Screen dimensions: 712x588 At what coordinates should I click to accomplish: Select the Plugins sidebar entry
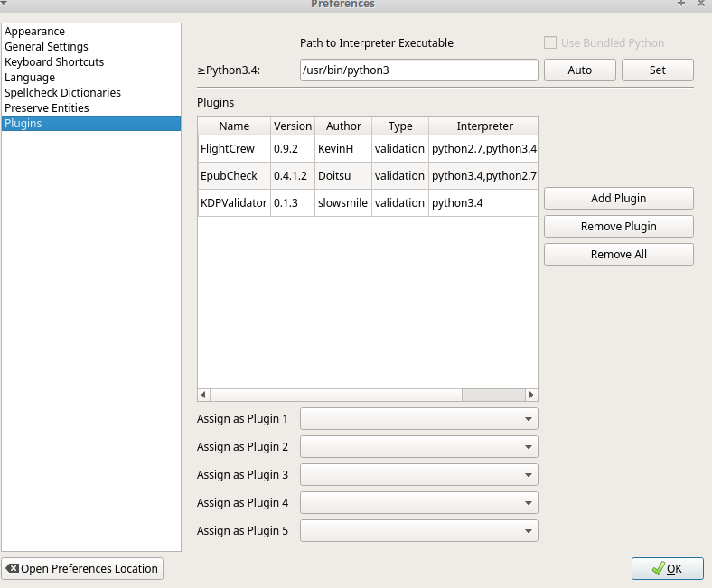[x=91, y=124]
